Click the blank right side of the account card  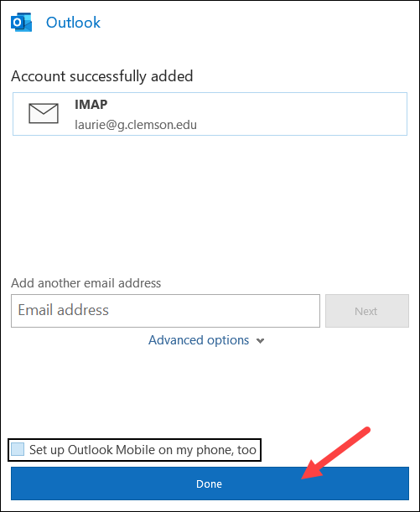coord(302,114)
